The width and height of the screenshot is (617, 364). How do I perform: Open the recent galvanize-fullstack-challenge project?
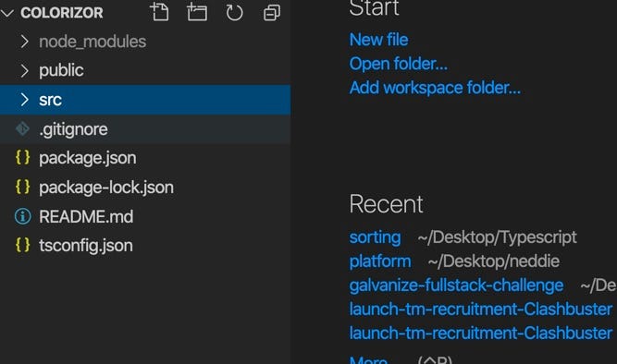coord(456,285)
